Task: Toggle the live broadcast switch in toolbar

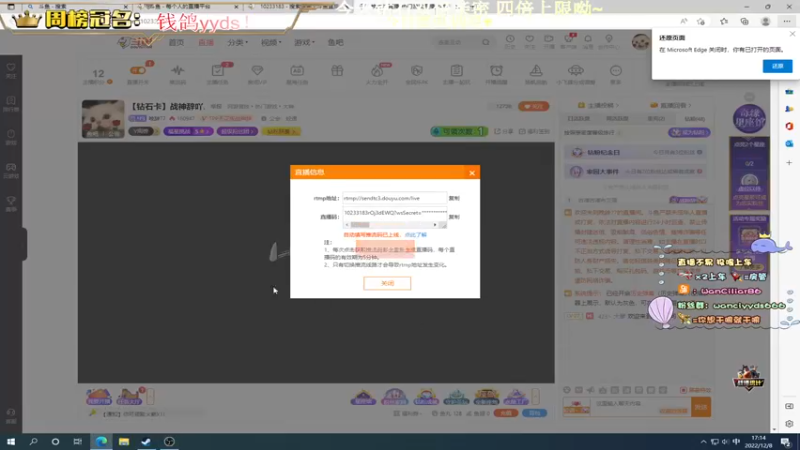Action: (x=138, y=70)
